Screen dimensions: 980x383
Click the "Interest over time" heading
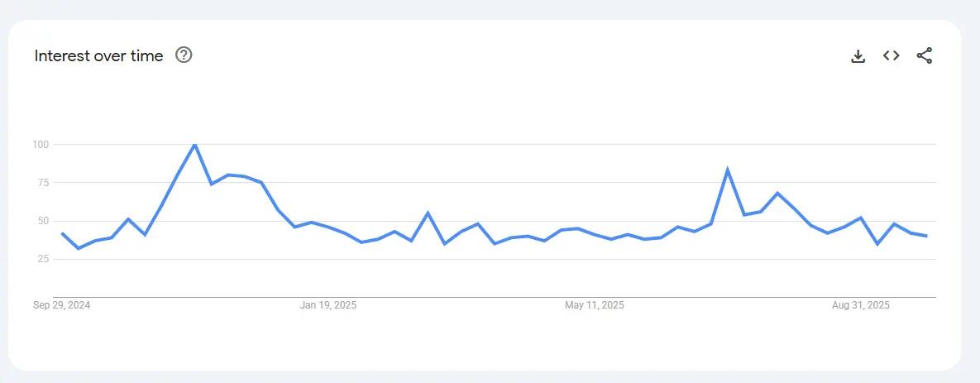pyautogui.click(x=98, y=55)
